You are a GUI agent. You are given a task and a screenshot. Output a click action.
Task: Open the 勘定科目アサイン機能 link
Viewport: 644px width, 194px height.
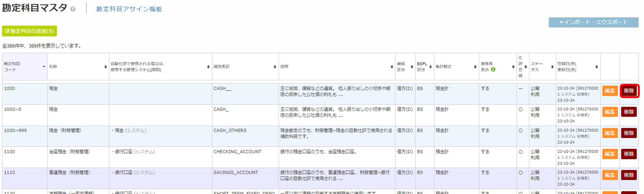point(129,9)
